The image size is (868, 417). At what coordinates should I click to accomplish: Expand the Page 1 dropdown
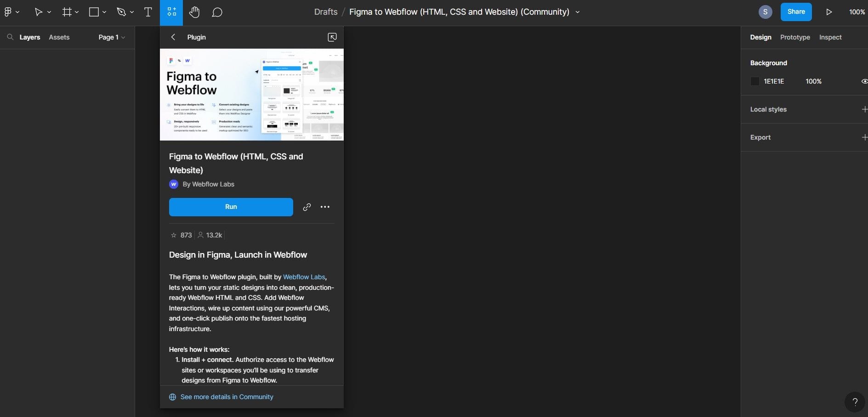point(123,37)
